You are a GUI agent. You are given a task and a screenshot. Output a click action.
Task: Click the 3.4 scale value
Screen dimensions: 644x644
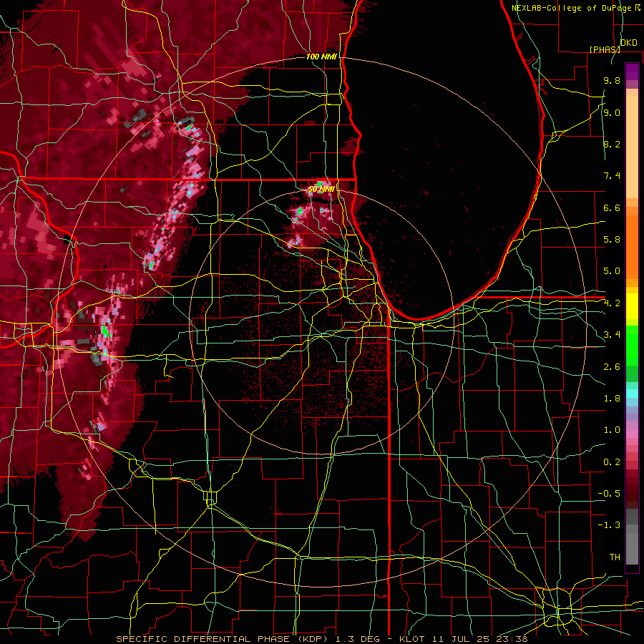[x=612, y=335]
